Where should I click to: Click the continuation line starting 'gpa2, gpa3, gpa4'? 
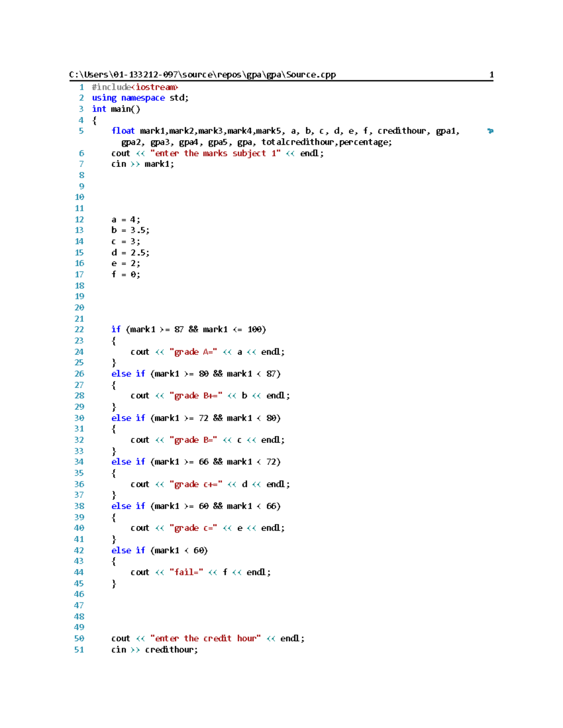(257, 142)
